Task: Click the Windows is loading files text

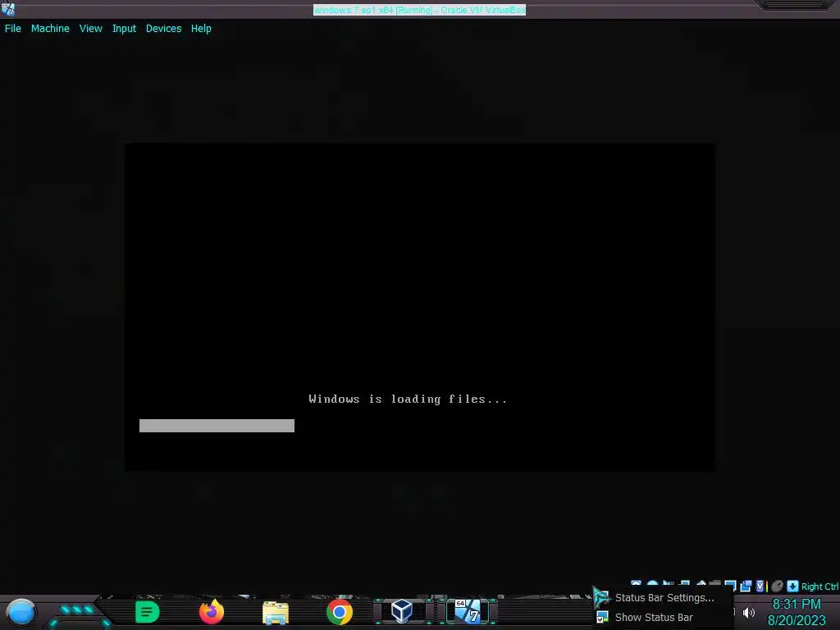Action: (408, 399)
